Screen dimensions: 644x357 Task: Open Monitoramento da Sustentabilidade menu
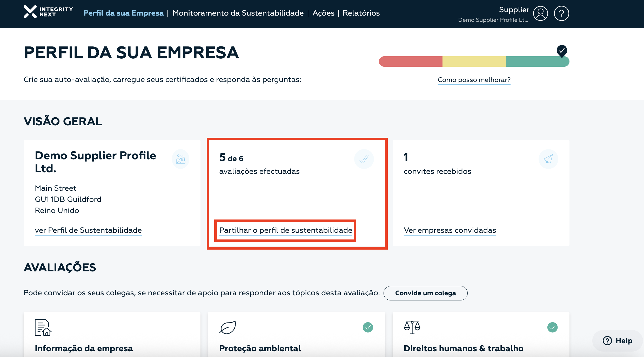(x=238, y=13)
